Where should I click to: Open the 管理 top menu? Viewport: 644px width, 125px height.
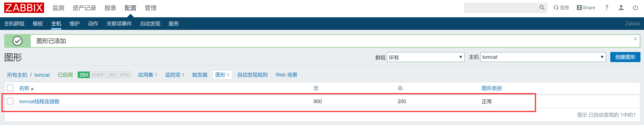150,8
